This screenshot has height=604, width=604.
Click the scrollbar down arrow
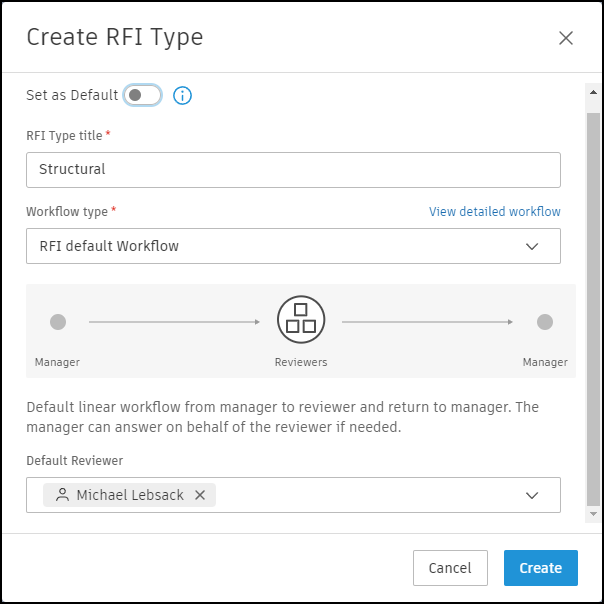coord(593,514)
